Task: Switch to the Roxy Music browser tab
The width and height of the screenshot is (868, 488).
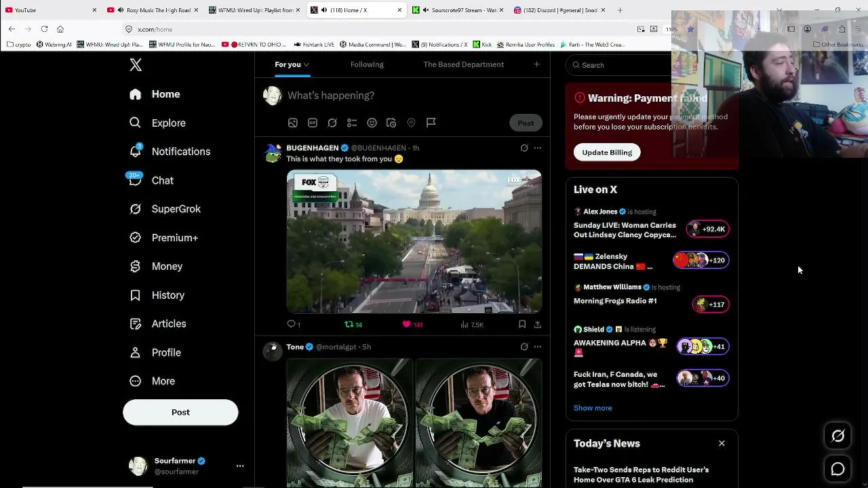Action: (153, 10)
